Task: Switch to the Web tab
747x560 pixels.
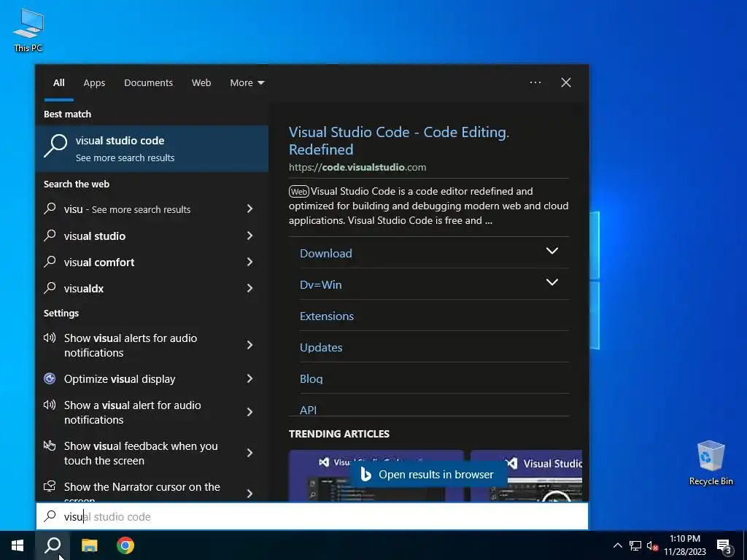Action: tap(201, 83)
